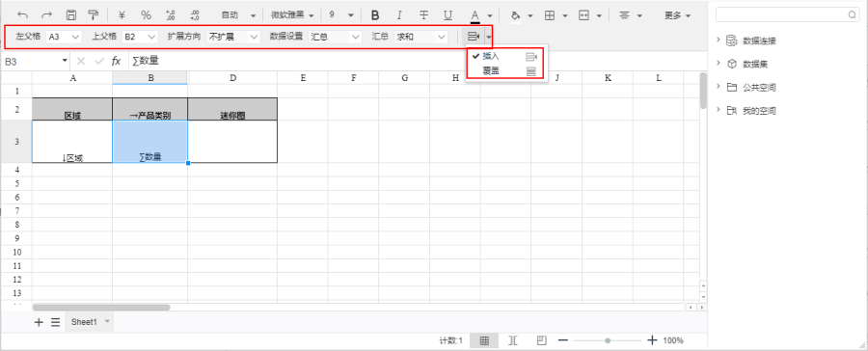The image size is (868, 351).
Task: Click the search field in right panel
Action: pos(788,15)
